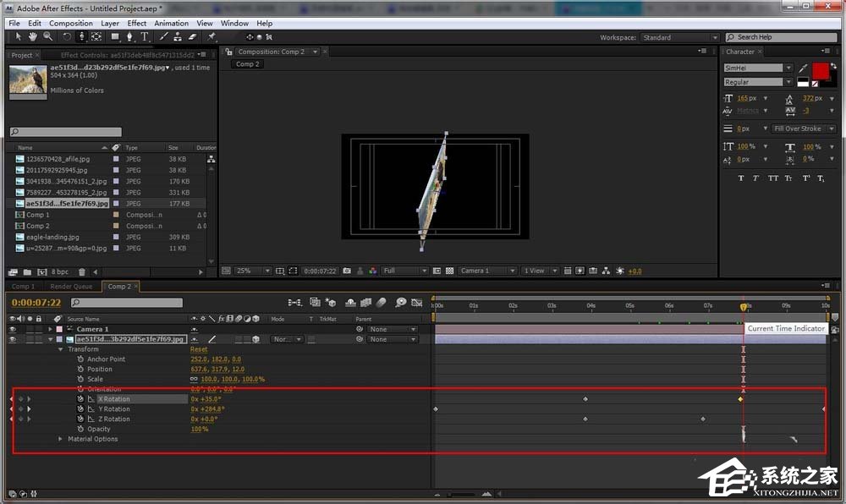This screenshot has height=504, width=846.
Task: Open the 25% magnification dropdown
Action: click(252, 271)
